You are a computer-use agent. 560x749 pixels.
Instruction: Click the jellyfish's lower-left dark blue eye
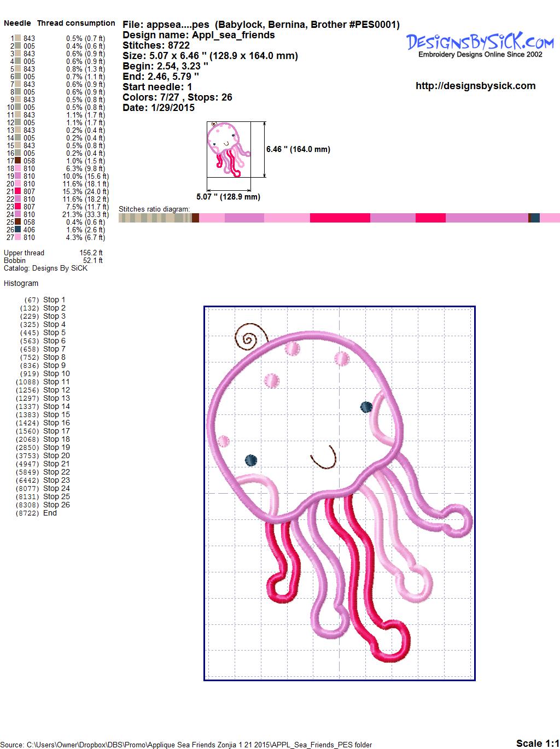click(x=251, y=460)
